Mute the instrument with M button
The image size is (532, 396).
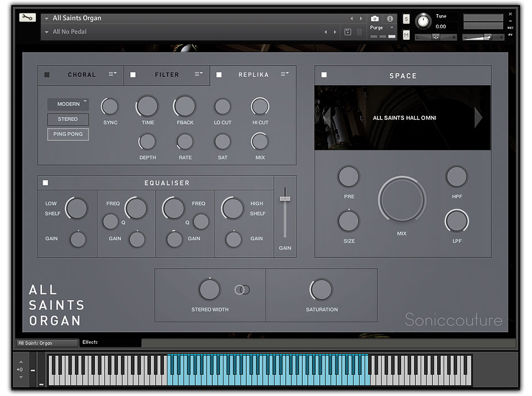click(x=406, y=35)
